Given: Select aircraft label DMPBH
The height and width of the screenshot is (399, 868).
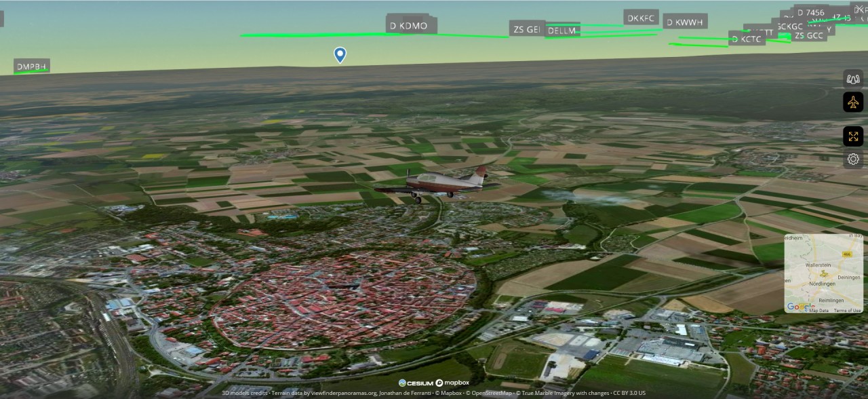Looking at the screenshot, I should pos(32,66).
